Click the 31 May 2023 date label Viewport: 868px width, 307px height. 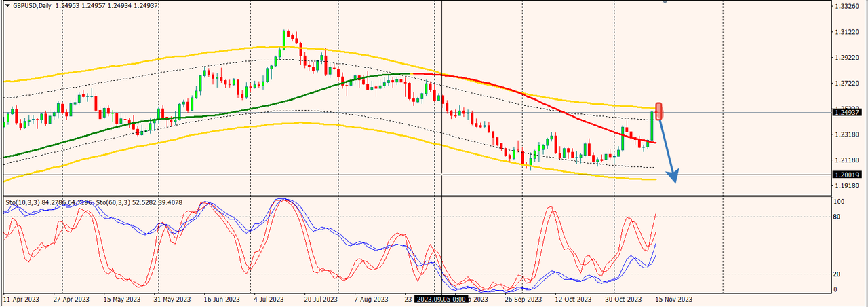[172, 299]
